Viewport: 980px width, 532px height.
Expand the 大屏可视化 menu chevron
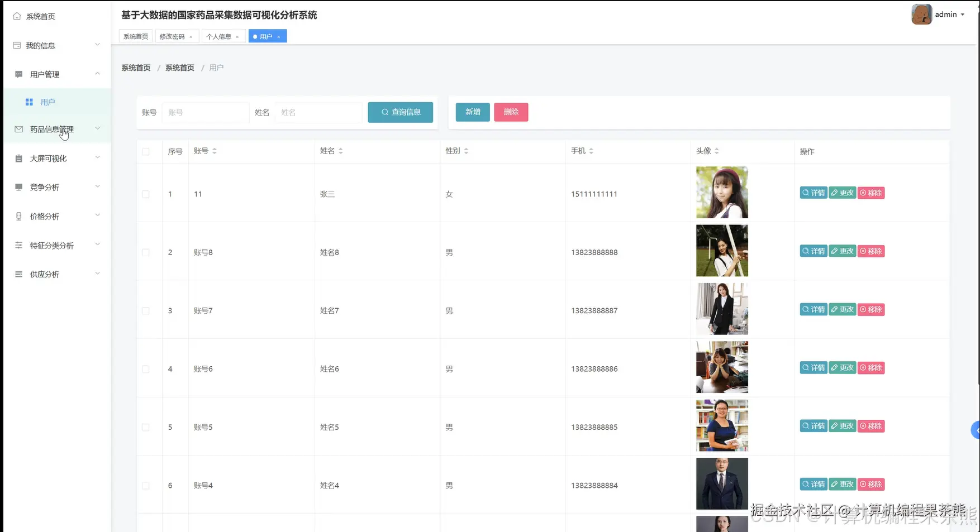coord(97,157)
